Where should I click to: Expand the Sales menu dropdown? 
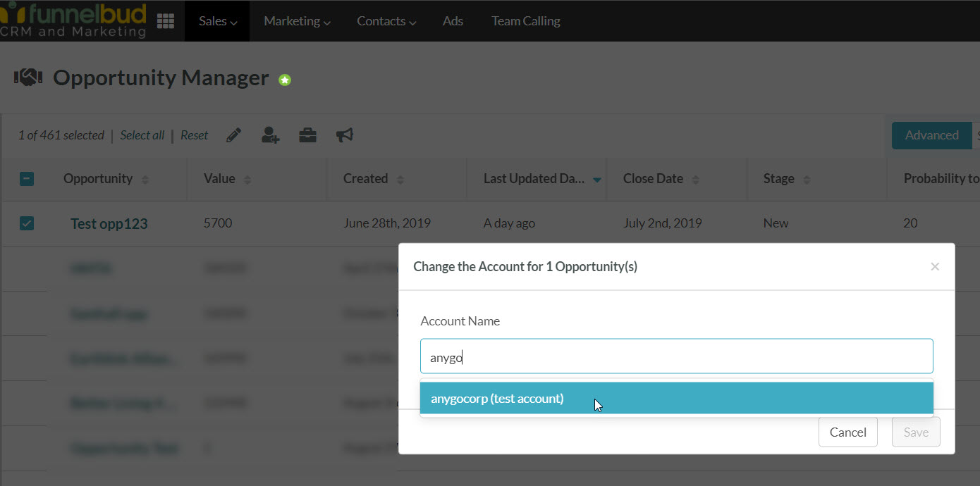click(x=217, y=21)
